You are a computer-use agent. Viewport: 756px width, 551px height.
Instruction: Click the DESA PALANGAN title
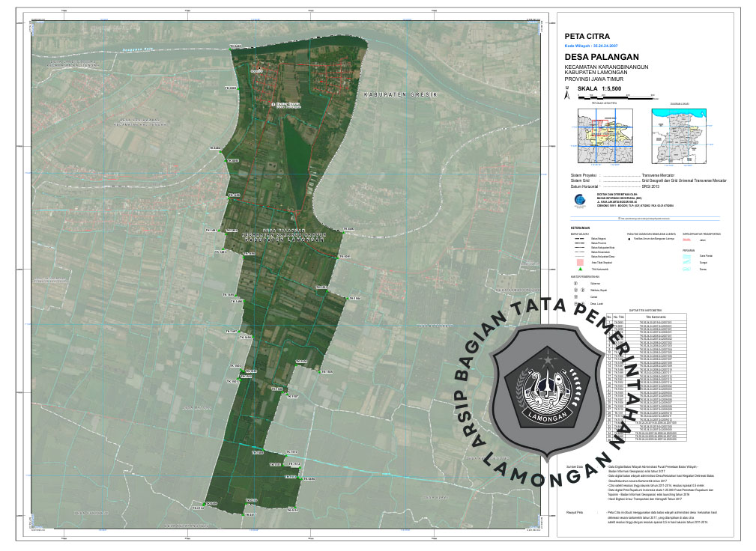point(600,57)
